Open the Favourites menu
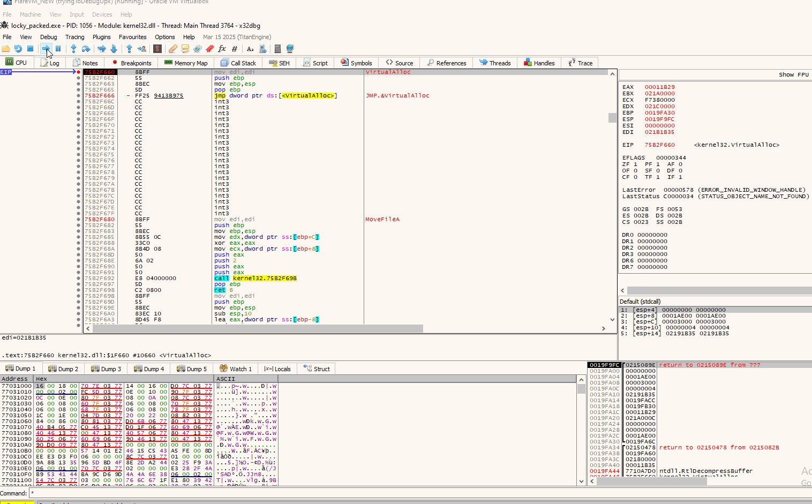The image size is (812, 504). pos(133,37)
